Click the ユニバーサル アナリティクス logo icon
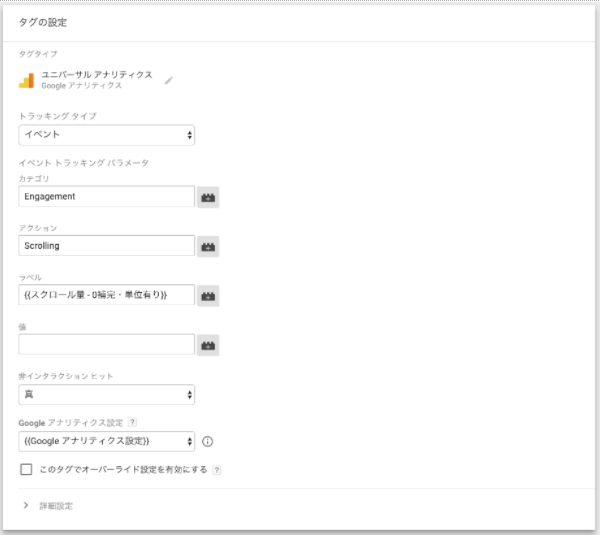600x535 pixels. click(x=26, y=80)
